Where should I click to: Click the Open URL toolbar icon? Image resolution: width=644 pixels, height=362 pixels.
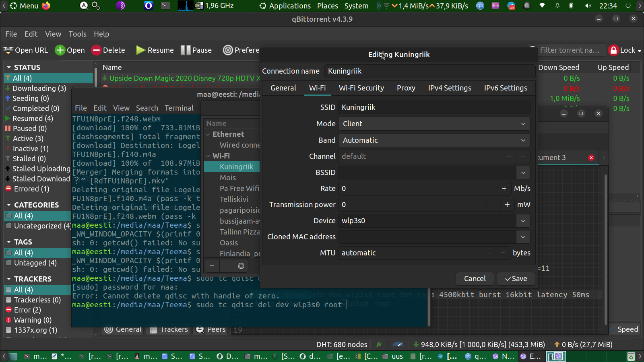click(x=8, y=50)
